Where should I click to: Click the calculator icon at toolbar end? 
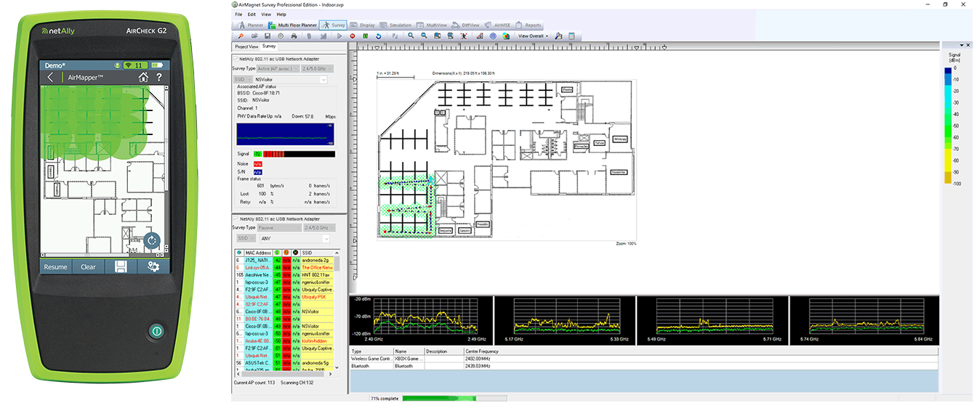[571, 36]
